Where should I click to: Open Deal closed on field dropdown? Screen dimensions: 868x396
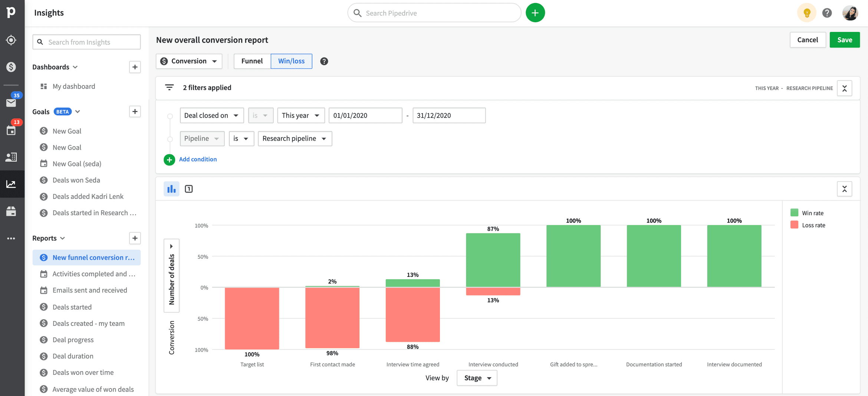click(211, 115)
